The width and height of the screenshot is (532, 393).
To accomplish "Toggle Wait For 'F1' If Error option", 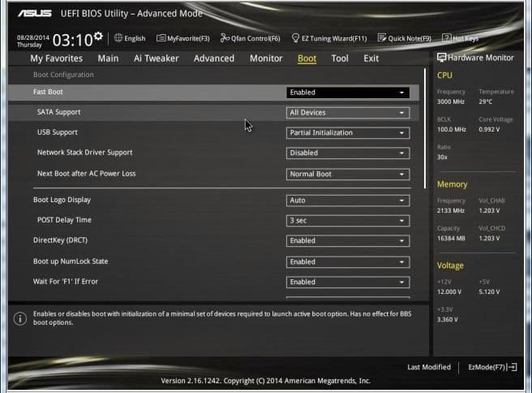I will point(348,282).
